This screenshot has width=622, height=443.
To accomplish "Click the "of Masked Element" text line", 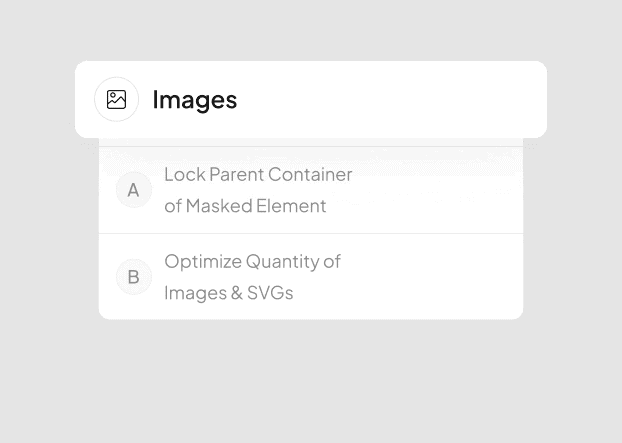I will point(245,205).
